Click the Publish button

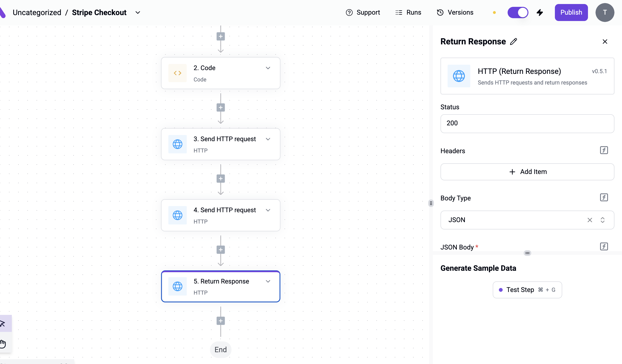(x=571, y=13)
